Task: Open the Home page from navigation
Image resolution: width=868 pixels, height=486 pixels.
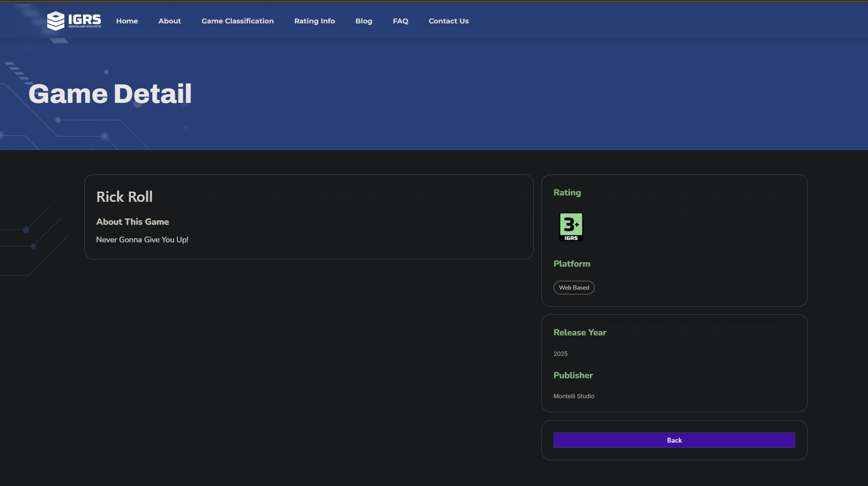Action: coord(127,21)
